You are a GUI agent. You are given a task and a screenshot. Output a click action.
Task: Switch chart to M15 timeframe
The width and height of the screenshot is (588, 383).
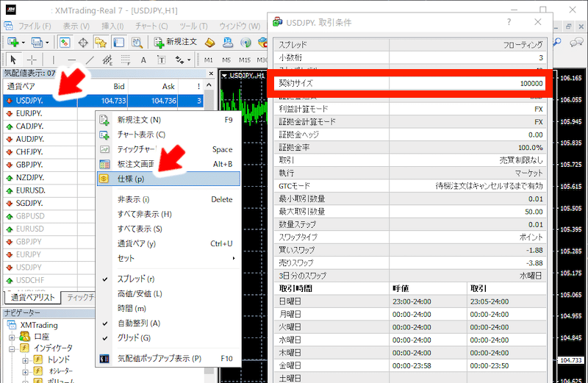(x=245, y=60)
